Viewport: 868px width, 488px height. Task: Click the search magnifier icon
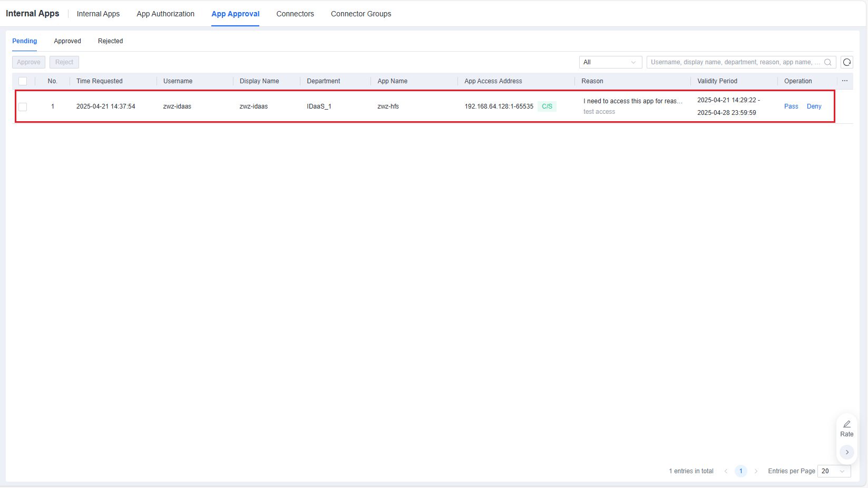(827, 62)
